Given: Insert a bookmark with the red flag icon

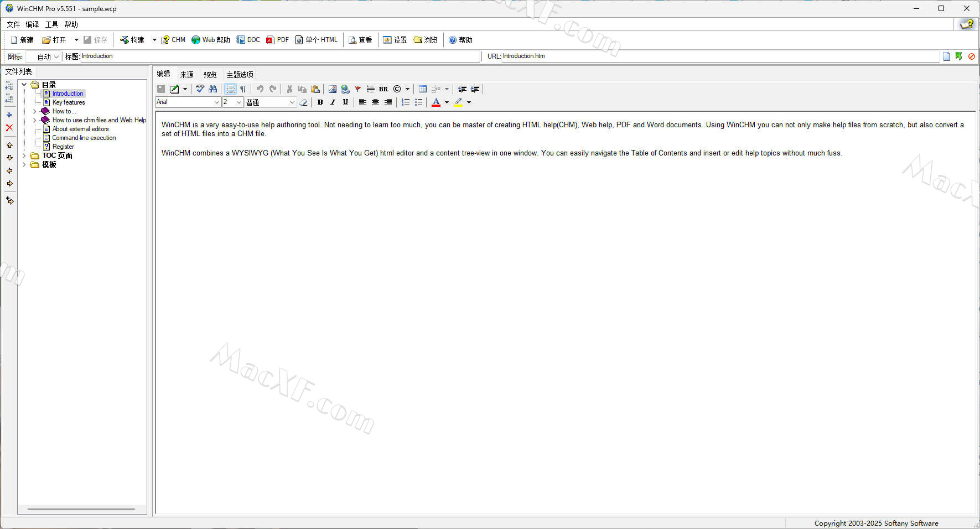Looking at the screenshot, I should [x=358, y=89].
